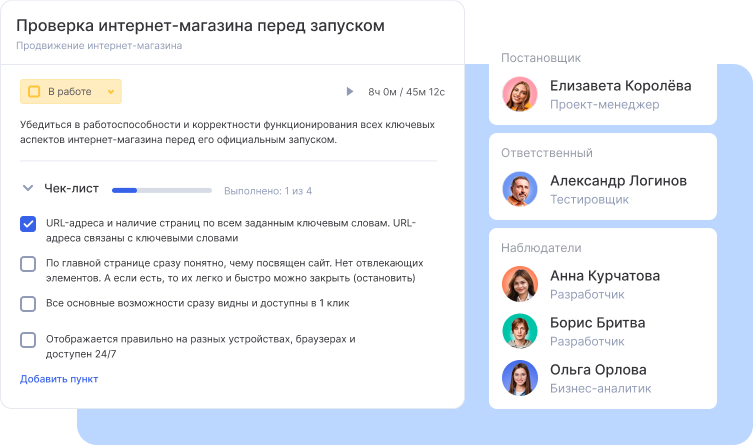Click the time tracker '8ч 0м / 45м 12с'
This screenshot has width=753, height=446.
[x=406, y=92]
